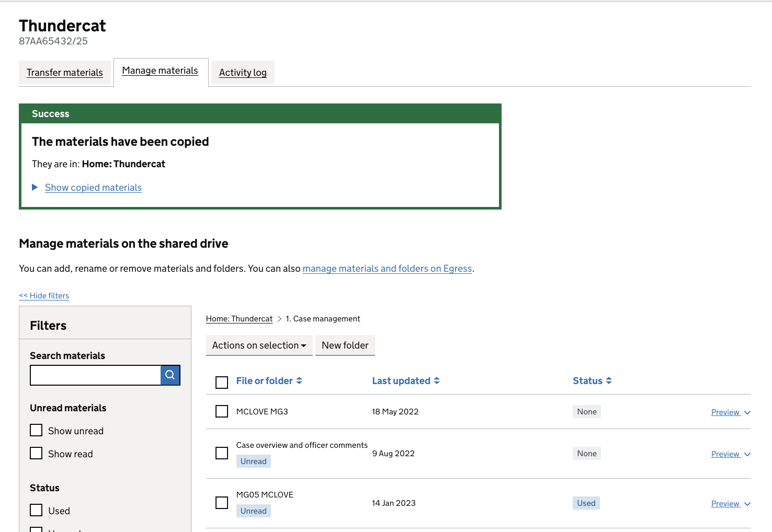Sort by File or folder arrows
Viewport: 772px width, 532px height.
tap(299, 381)
